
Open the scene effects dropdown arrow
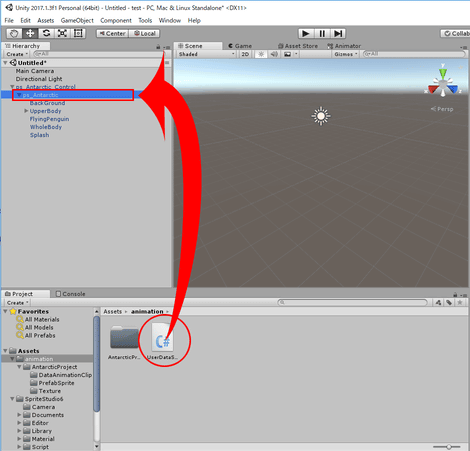point(296,54)
